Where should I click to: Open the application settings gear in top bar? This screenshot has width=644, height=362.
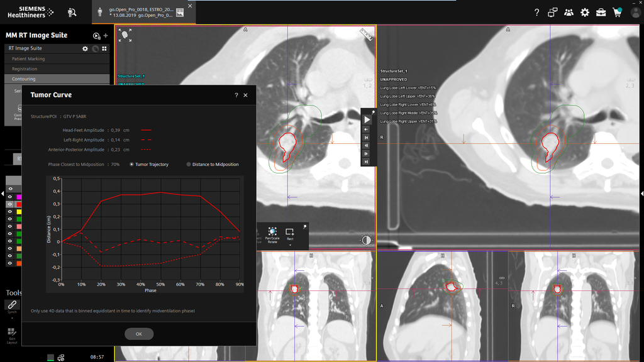click(584, 12)
